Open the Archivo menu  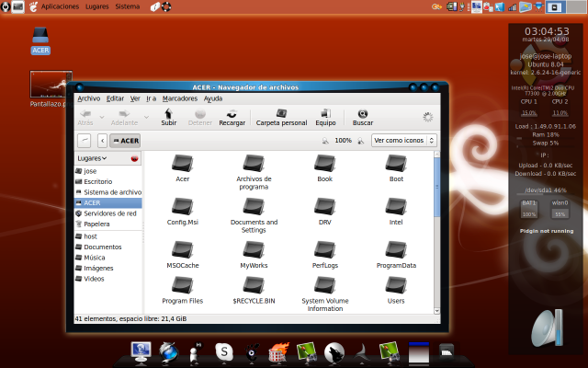tap(89, 98)
